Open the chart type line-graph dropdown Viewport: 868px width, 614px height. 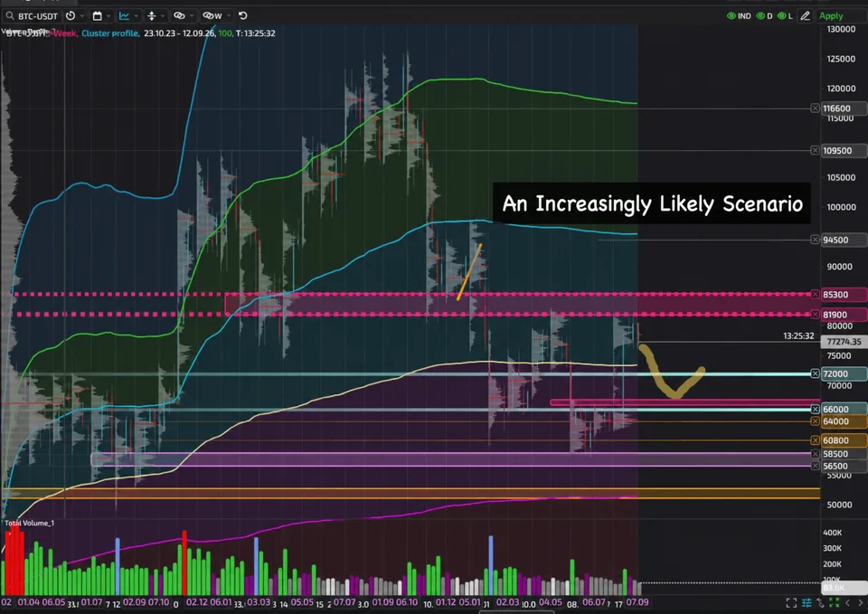tap(128, 16)
